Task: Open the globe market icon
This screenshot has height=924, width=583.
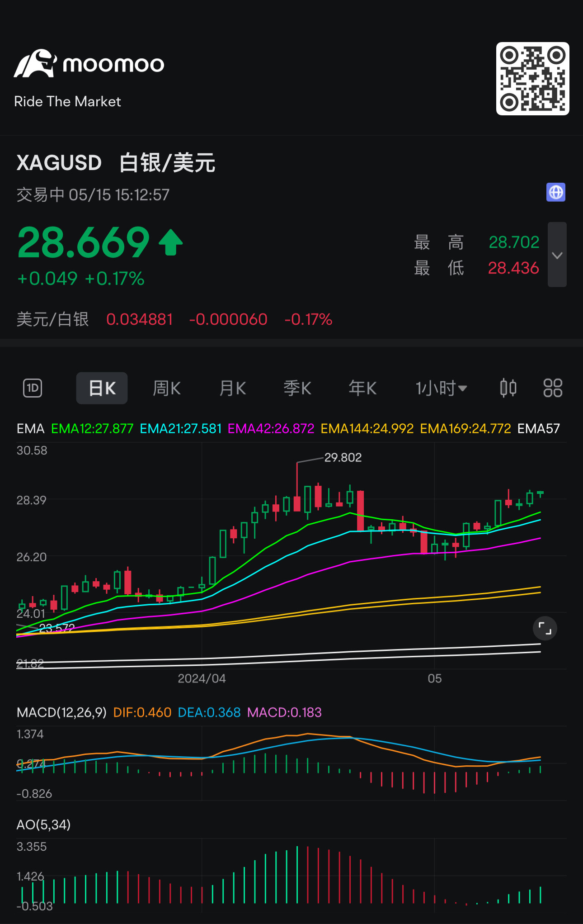Action: [555, 192]
